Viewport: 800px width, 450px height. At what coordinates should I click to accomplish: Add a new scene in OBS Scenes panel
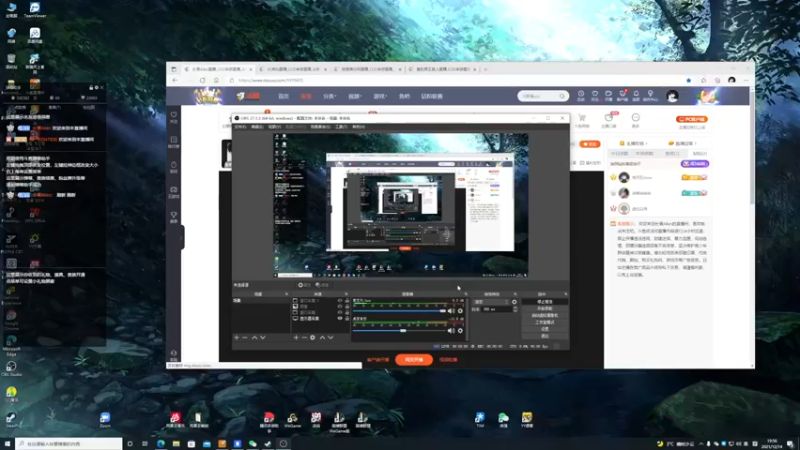(x=236, y=337)
